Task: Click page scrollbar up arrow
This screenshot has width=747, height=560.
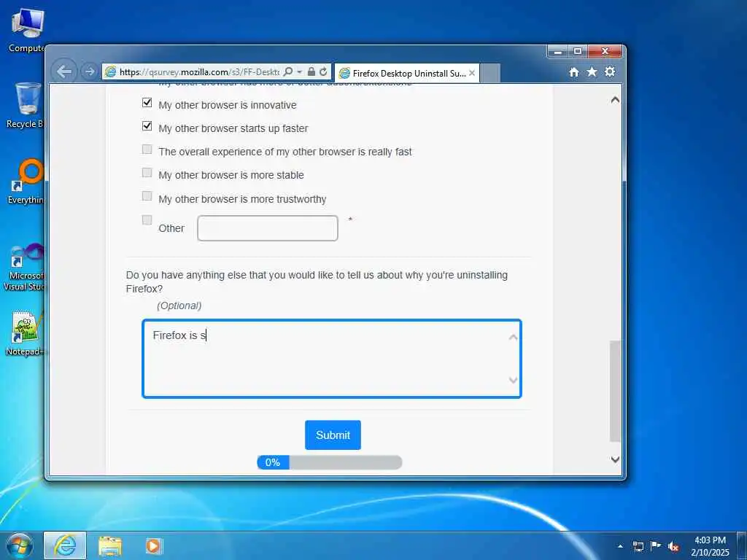Action: [615, 100]
